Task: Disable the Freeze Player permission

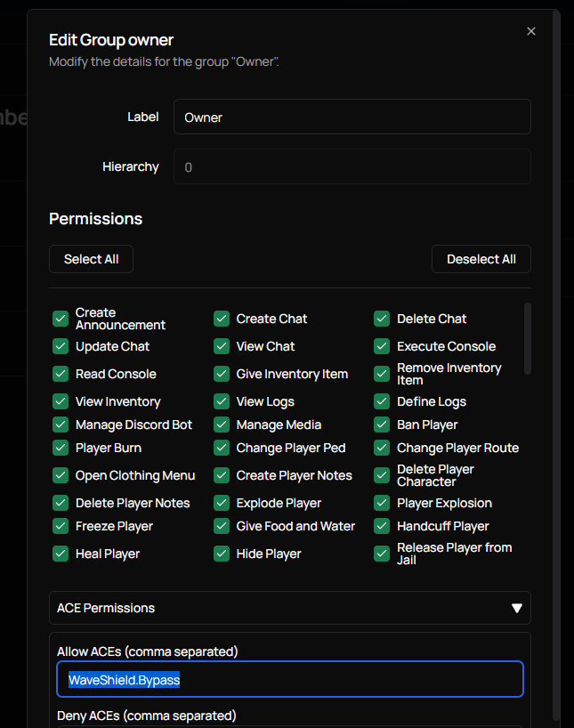Action: (x=61, y=526)
